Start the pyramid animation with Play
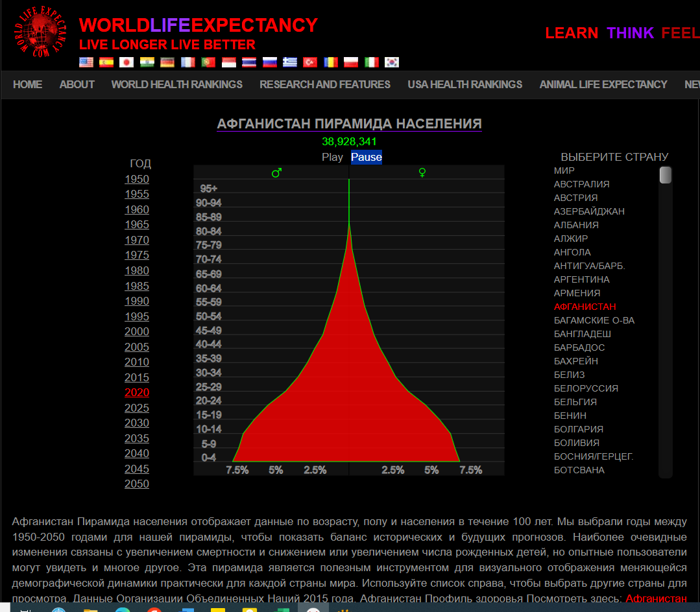The height and width of the screenshot is (612, 700). coord(332,157)
